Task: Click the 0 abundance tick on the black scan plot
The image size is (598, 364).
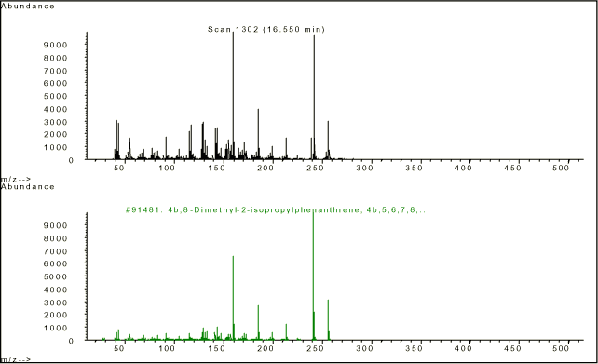Action: (x=71, y=160)
